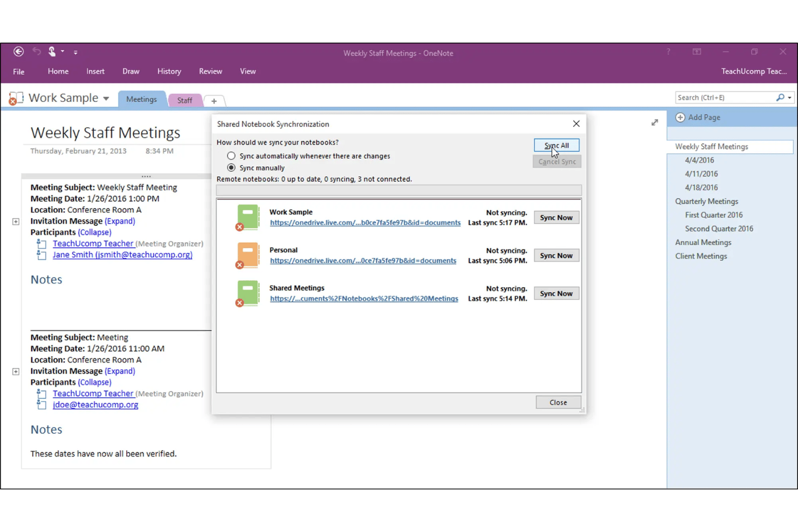
Task: Click the sync progress bar
Action: point(399,190)
